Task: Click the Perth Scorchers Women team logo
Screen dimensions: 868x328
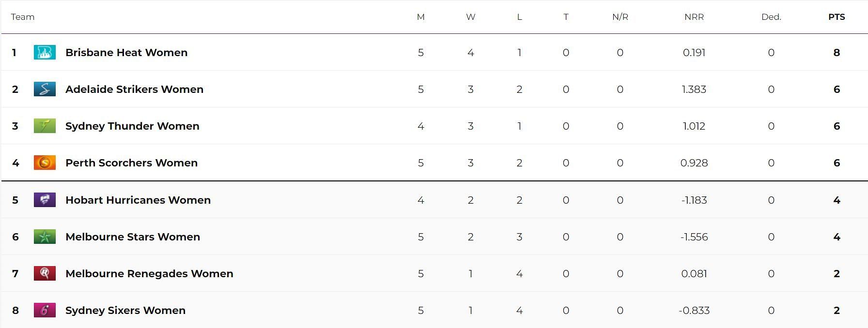Action: coord(45,163)
